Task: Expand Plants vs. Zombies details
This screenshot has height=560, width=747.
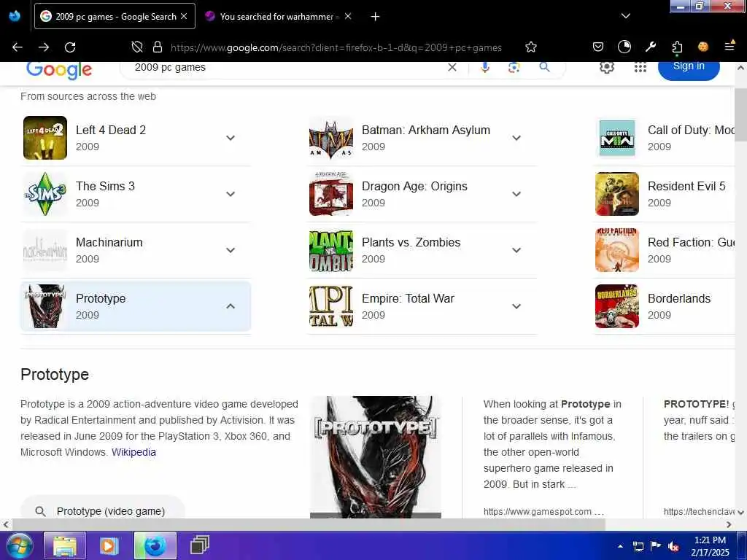Action: click(x=516, y=251)
